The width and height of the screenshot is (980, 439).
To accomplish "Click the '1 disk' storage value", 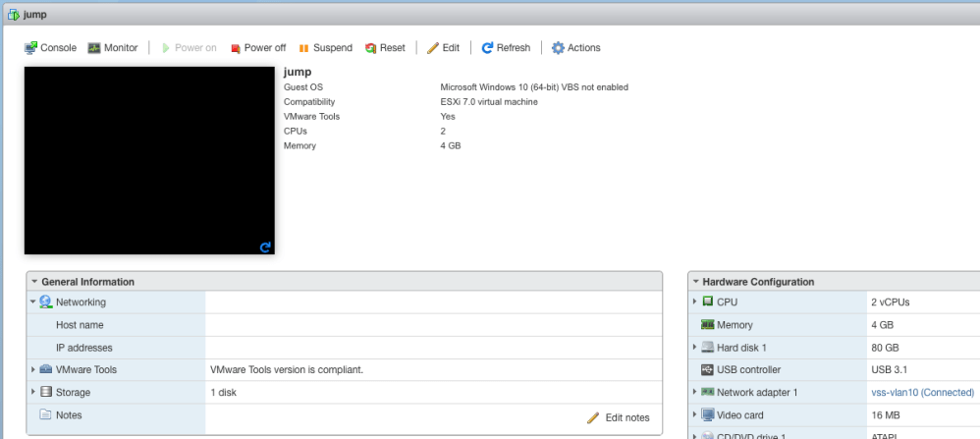I will [224, 392].
